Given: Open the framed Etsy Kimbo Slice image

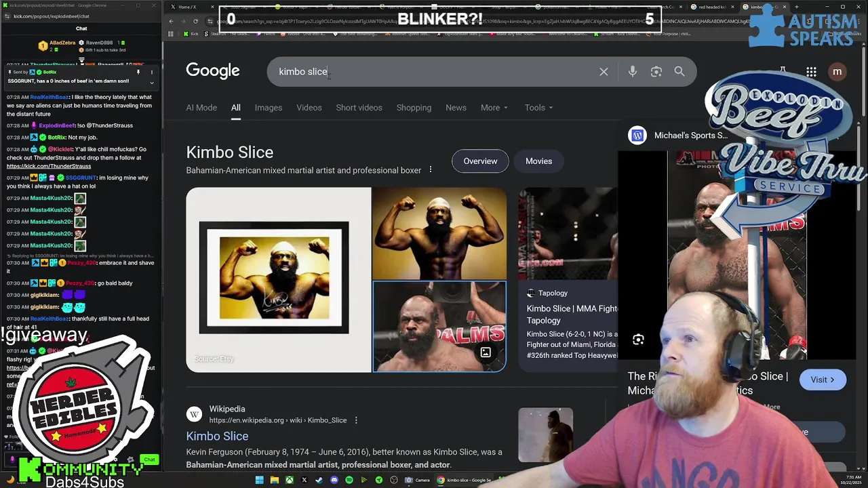Looking at the screenshot, I should pyautogui.click(x=279, y=280).
